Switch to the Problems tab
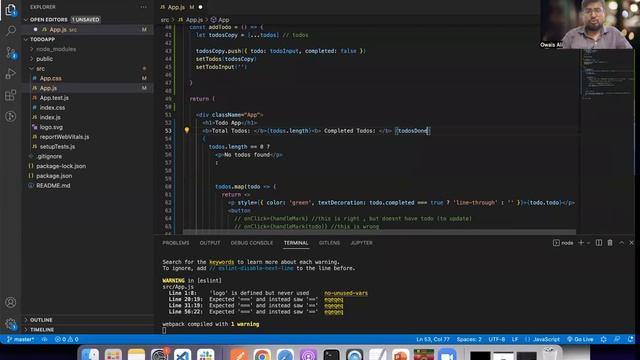The image size is (640, 360). pyautogui.click(x=176, y=243)
